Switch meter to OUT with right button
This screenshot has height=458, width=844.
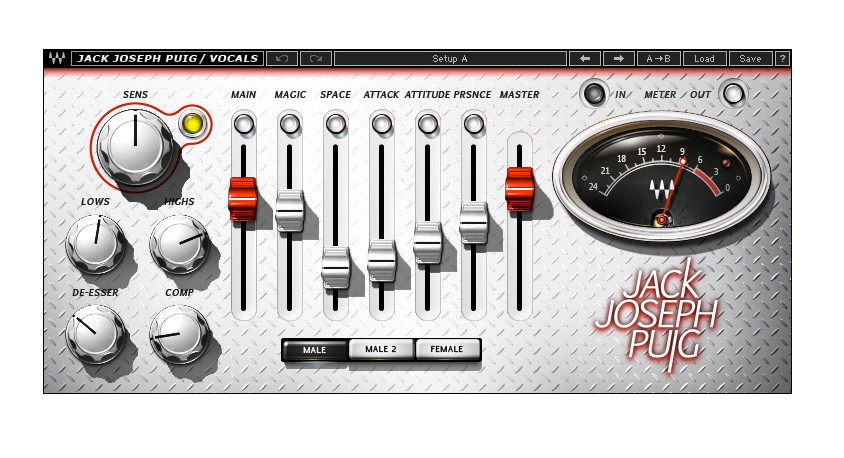(733, 94)
